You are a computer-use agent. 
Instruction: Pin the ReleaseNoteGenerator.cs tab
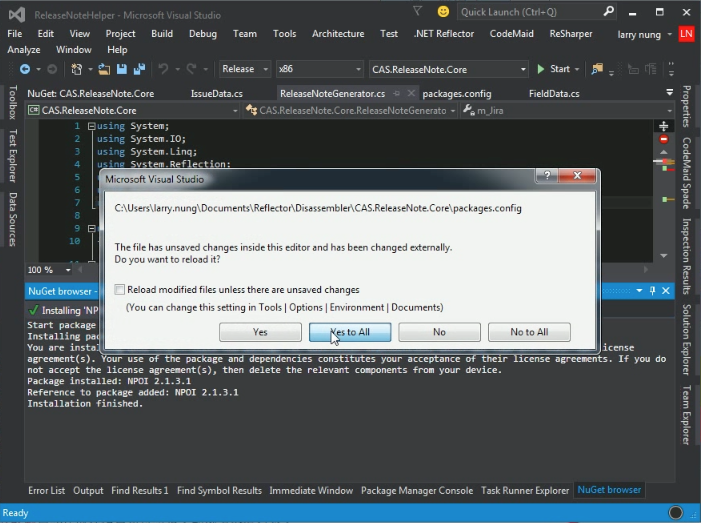tap(397, 93)
